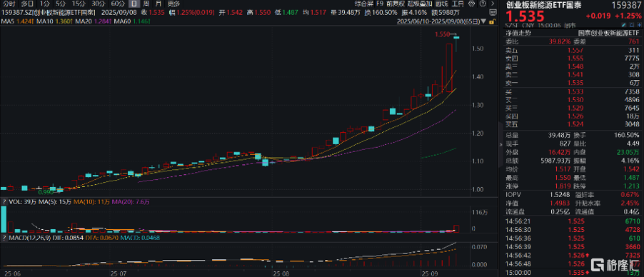Open the 更多 more periods menu

173,4
